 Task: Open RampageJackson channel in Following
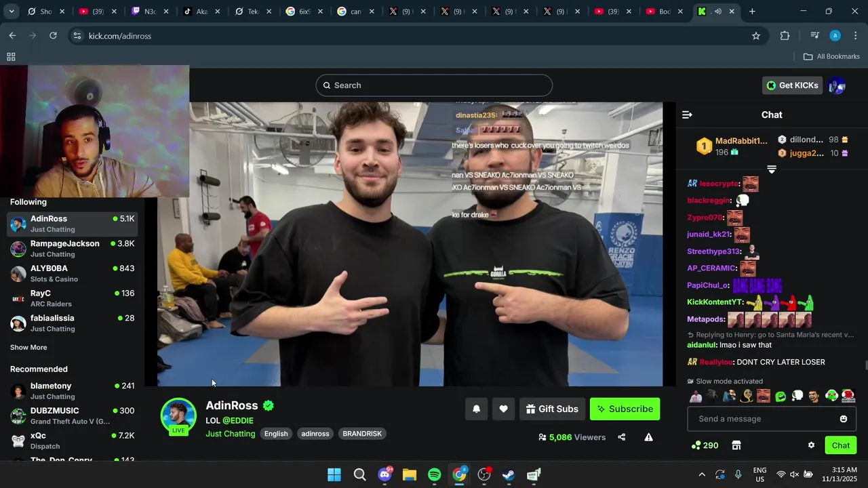[72, 249]
